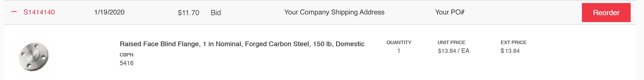The height and width of the screenshot is (80, 644).
Task: Click the QUANTITY column header
Action: coord(398,43)
